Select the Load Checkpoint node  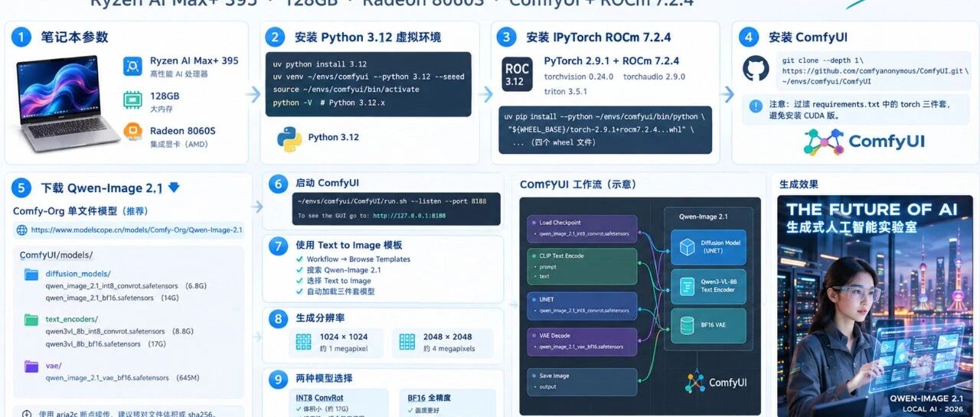[x=582, y=228]
